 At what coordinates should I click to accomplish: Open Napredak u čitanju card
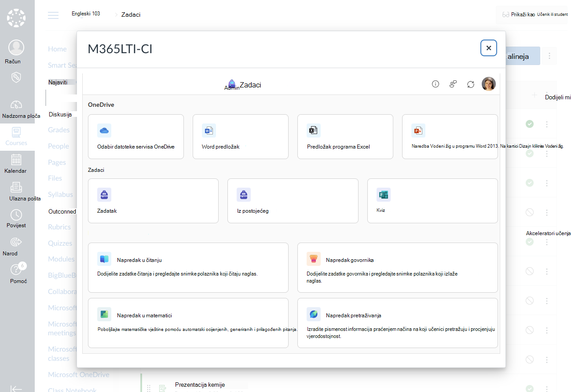click(x=188, y=268)
